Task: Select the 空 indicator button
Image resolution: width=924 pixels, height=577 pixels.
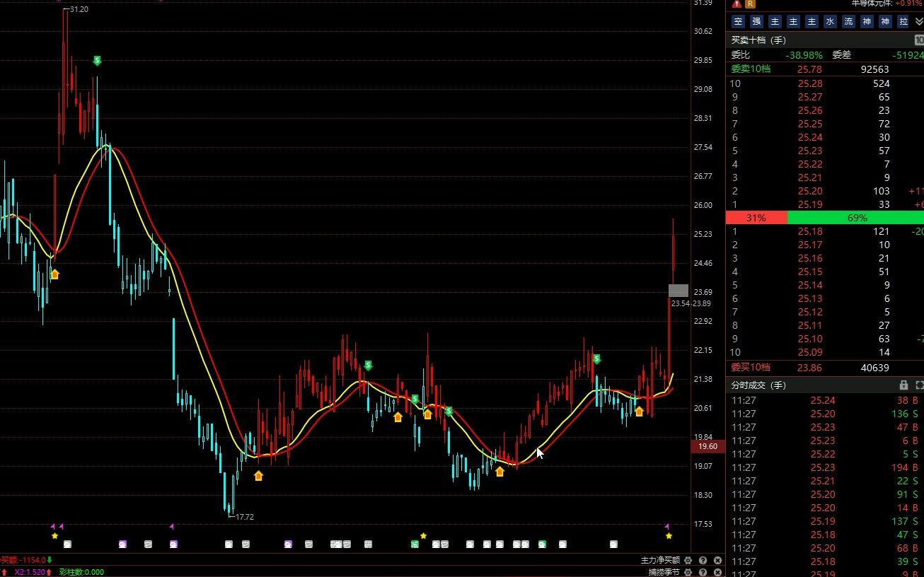Action: click(739, 22)
